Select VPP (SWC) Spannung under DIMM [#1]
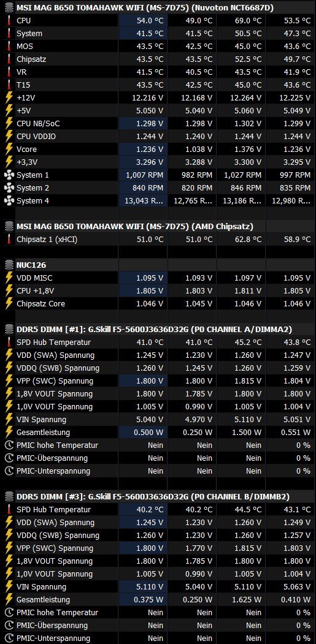The image size is (316, 644). tap(55, 381)
